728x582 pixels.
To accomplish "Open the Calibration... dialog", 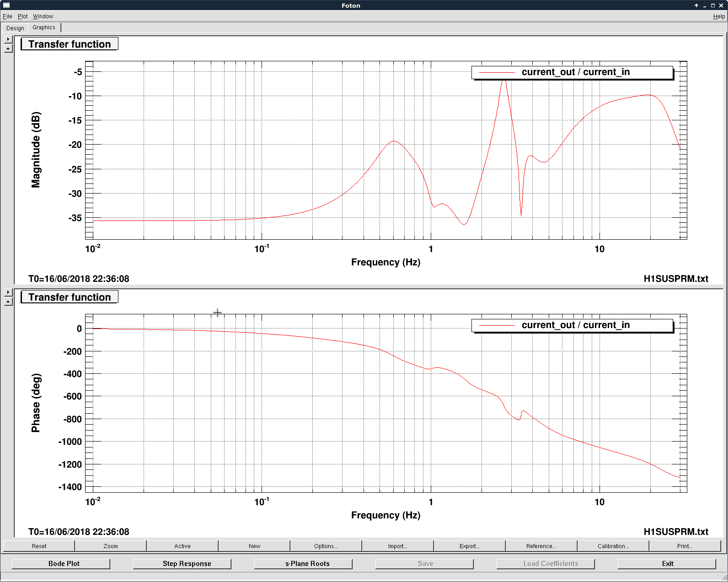I will point(613,546).
